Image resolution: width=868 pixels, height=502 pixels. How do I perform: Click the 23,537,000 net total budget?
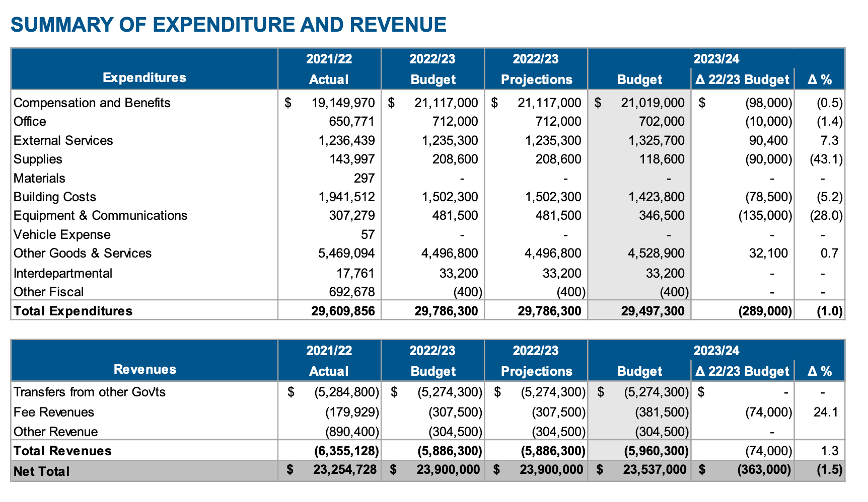coord(655,470)
